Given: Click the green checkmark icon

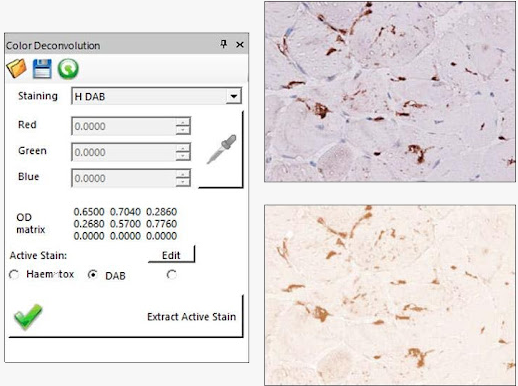Looking at the screenshot, I should [28, 316].
